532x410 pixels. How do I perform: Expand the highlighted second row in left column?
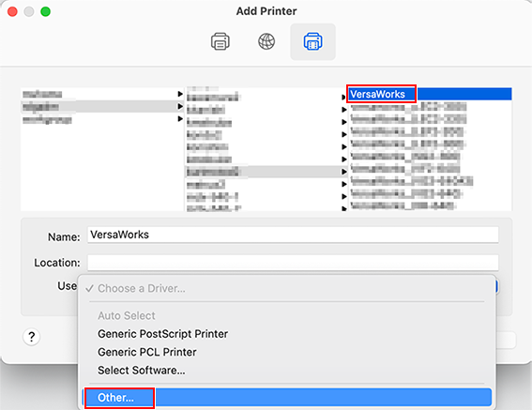tap(101, 107)
